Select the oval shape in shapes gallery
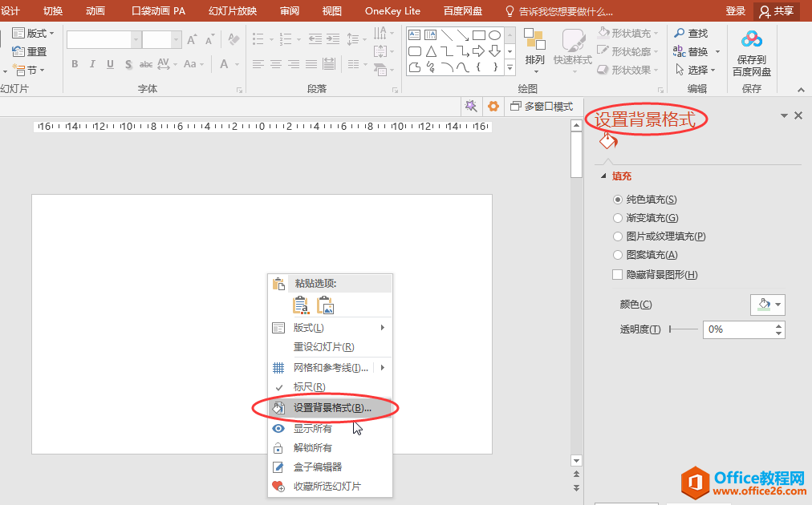Screen dimensions: 812x505 pos(495,34)
